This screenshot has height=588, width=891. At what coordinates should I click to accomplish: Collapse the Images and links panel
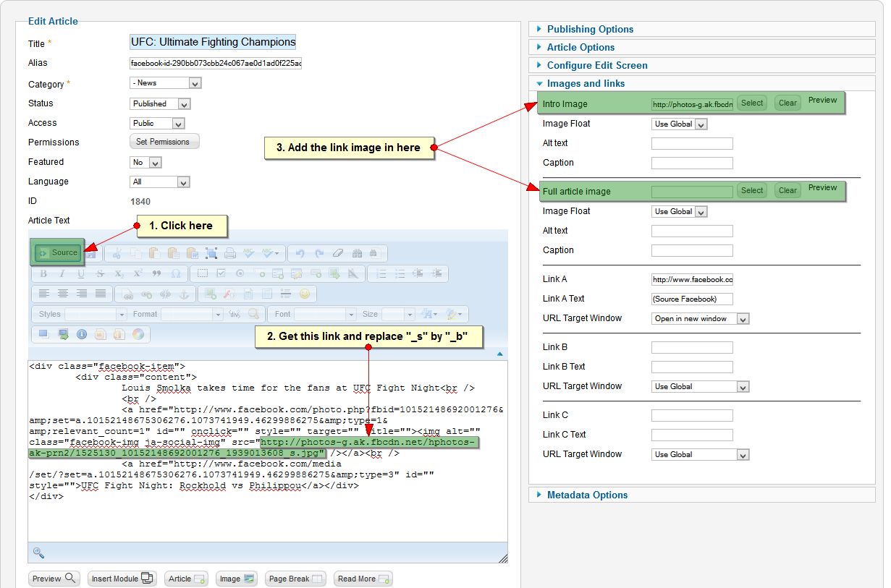click(x=586, y=83)
